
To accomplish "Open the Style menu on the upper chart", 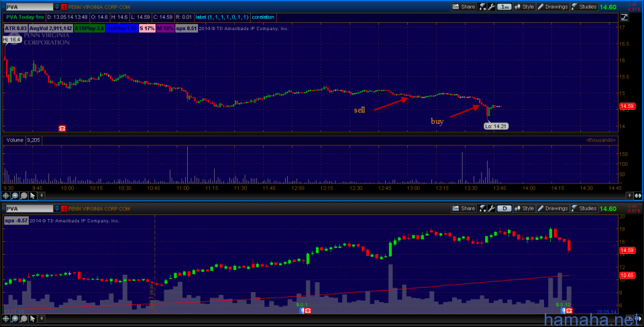I will [524, 7].
